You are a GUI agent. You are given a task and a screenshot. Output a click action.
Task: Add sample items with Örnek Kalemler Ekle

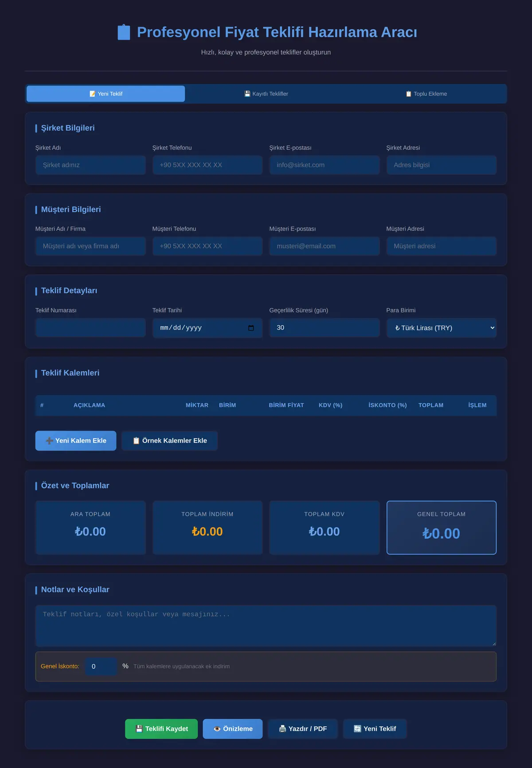pos(170,441)
